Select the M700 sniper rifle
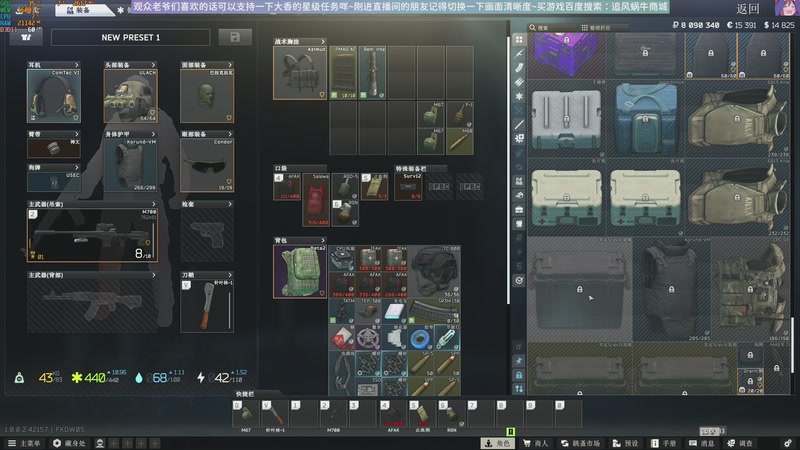 click(92, 235)
